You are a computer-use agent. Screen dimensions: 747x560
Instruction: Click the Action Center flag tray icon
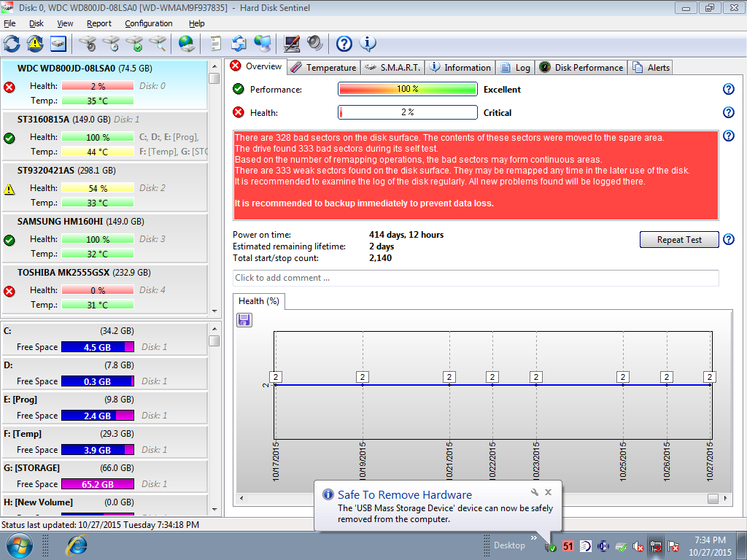point(673,547)
